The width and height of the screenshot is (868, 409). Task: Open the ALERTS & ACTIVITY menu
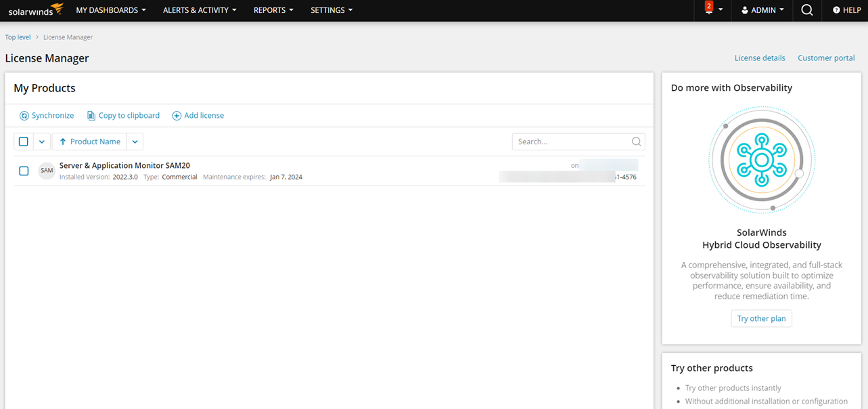point(200,10)
